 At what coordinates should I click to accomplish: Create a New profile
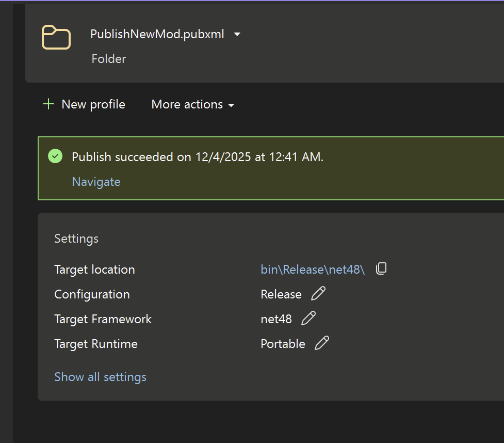pos(84,104)
